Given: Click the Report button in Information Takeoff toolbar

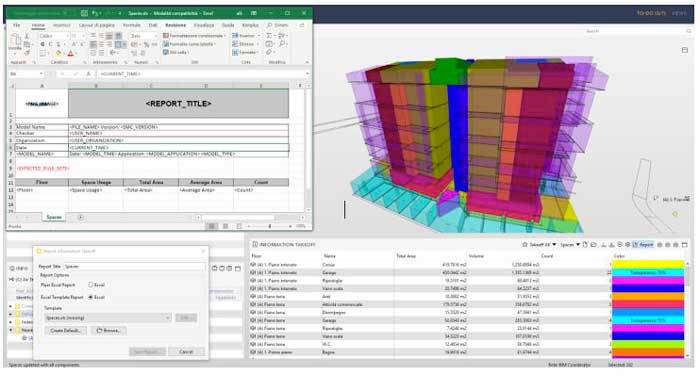Looking at the screenshot, I should coord(643,245).
